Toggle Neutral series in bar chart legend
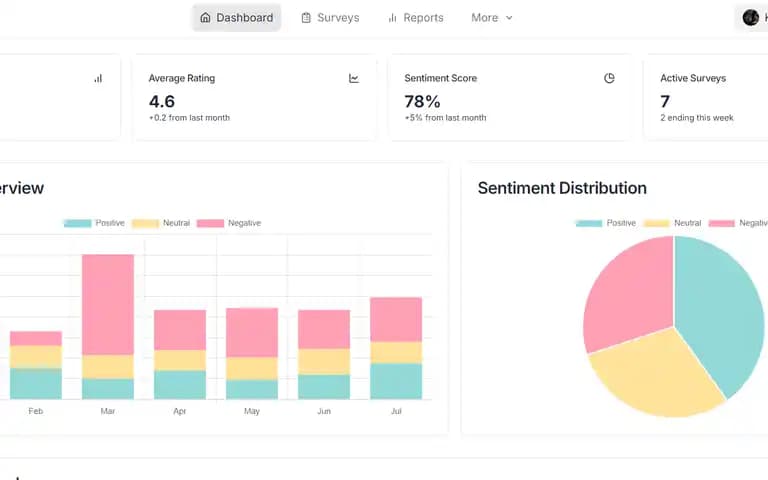This screenshot has width=768, height=480. pos(161,223)
